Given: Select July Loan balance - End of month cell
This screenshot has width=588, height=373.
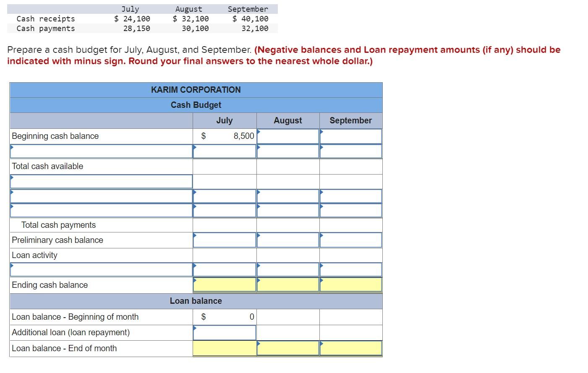Looking at the screenshot, I should coord(225,348).
